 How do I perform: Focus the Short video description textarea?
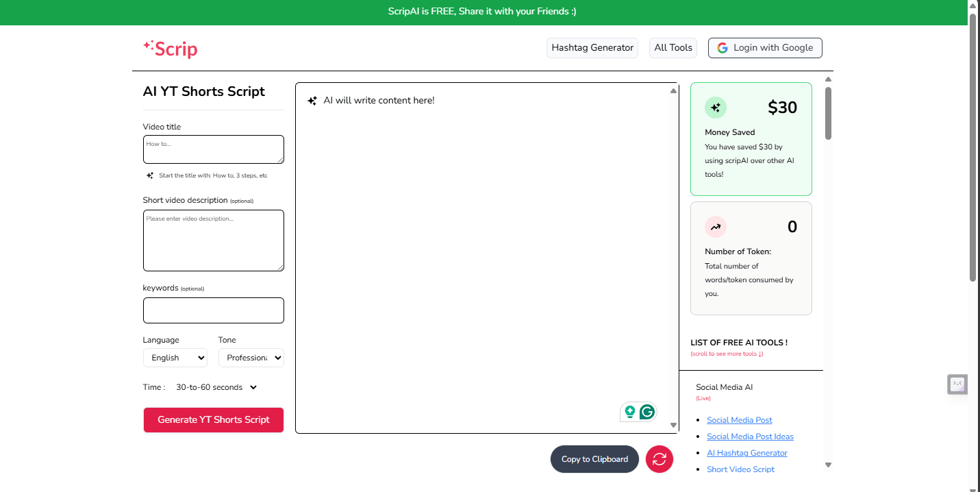pos(214,241)
